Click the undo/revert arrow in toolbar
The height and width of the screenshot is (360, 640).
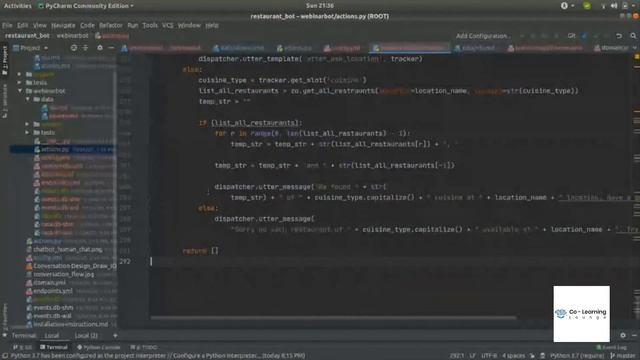[x=619, y=36]
